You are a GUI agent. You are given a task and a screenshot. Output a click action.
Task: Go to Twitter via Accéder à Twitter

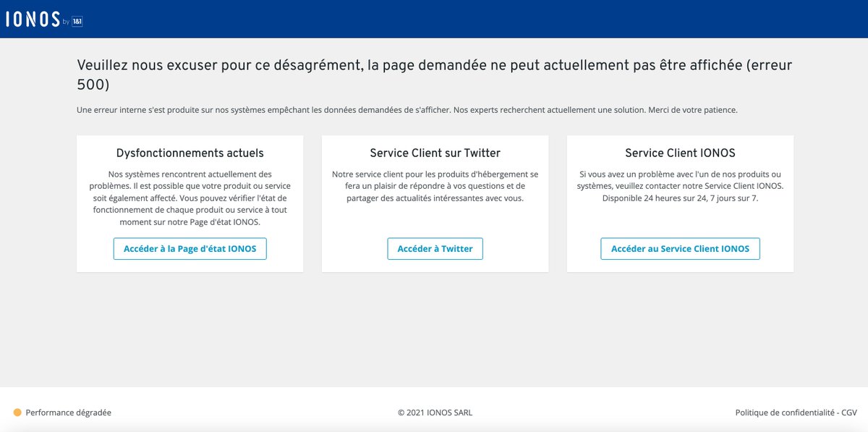[435, 248]
